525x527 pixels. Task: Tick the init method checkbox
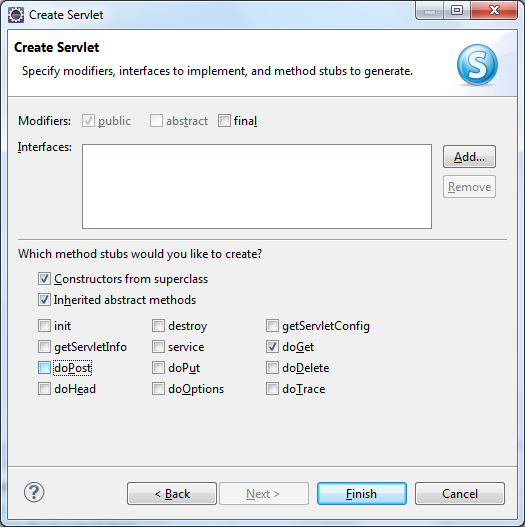point(44,326)
